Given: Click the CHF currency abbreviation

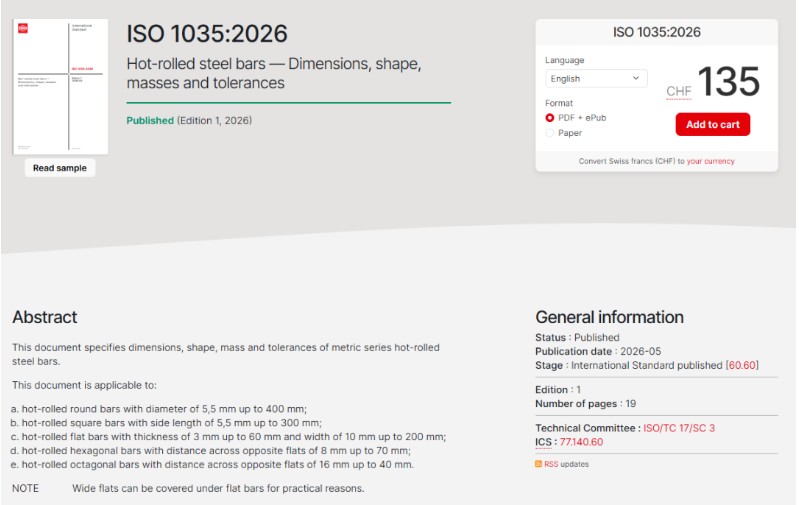Looking at the screenshot, I should 678,91.
